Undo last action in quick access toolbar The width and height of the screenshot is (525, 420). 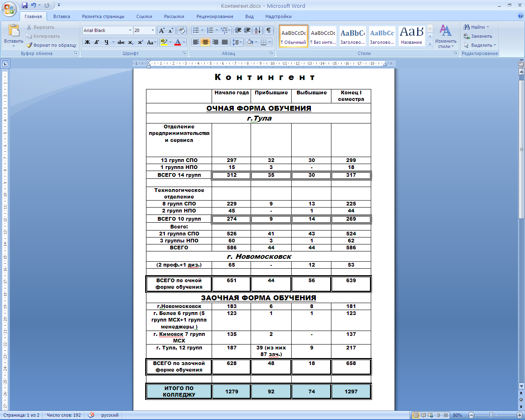tap(33, 5)
